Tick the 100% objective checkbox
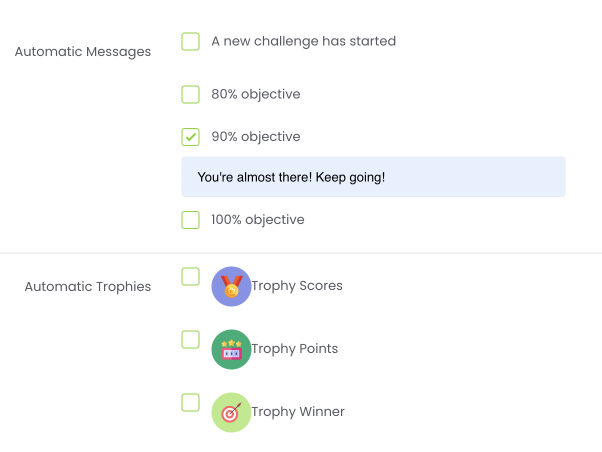 click(x=190, y=220)
